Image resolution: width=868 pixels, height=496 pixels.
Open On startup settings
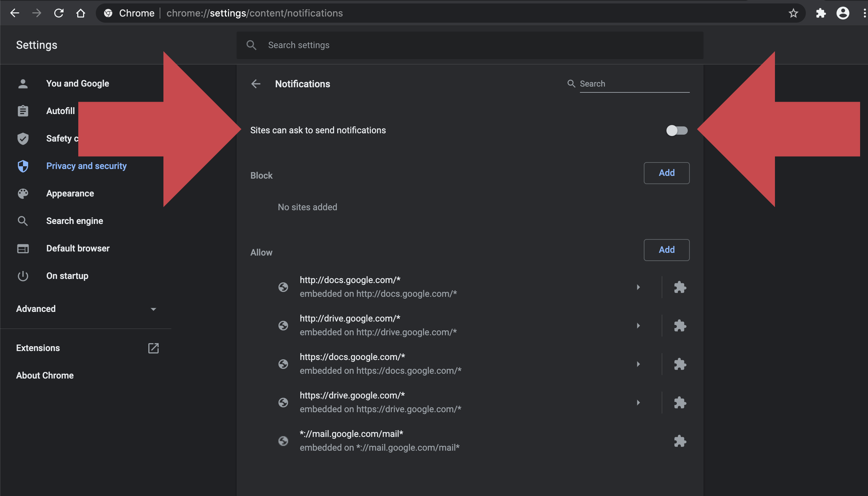click(x=67, y=276)
